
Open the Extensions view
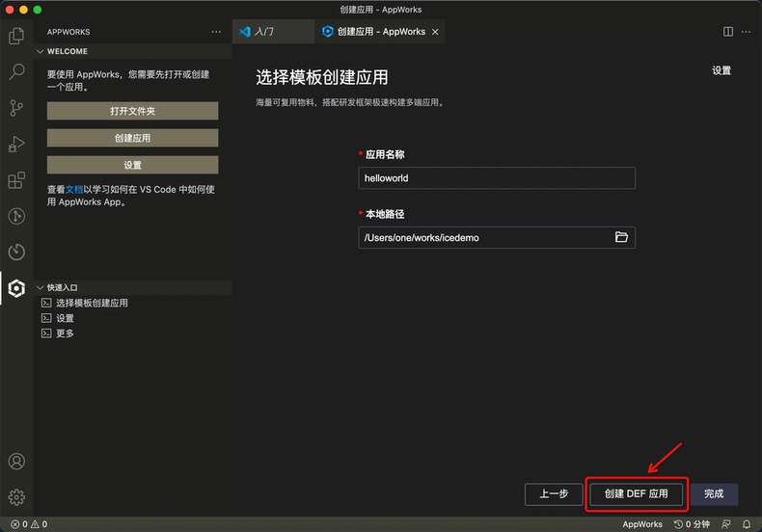16,180
